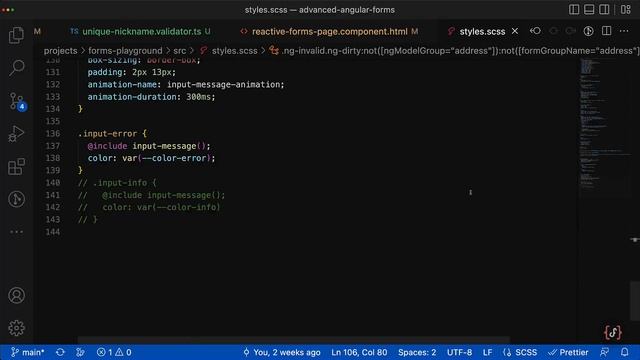Synchronize changes from status bar
This screenshot has height=360, width=640.
[60, 352]
